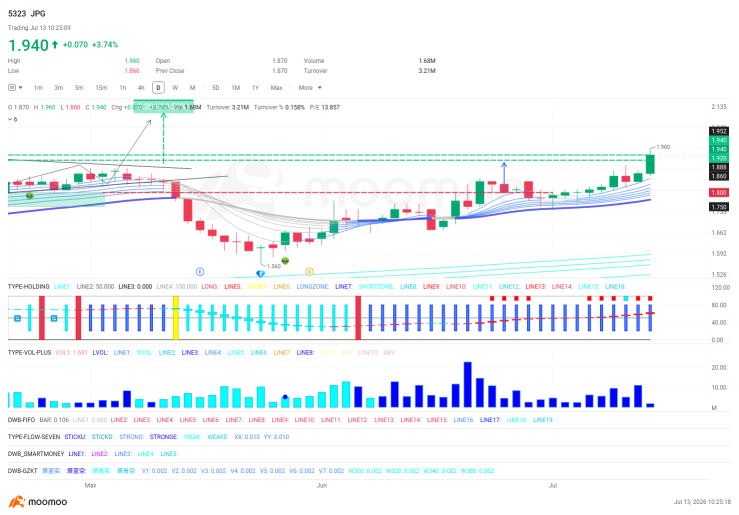739x515 pixels.
Task: Click the blue diamond marker on chart
Action: pos(260,274)
